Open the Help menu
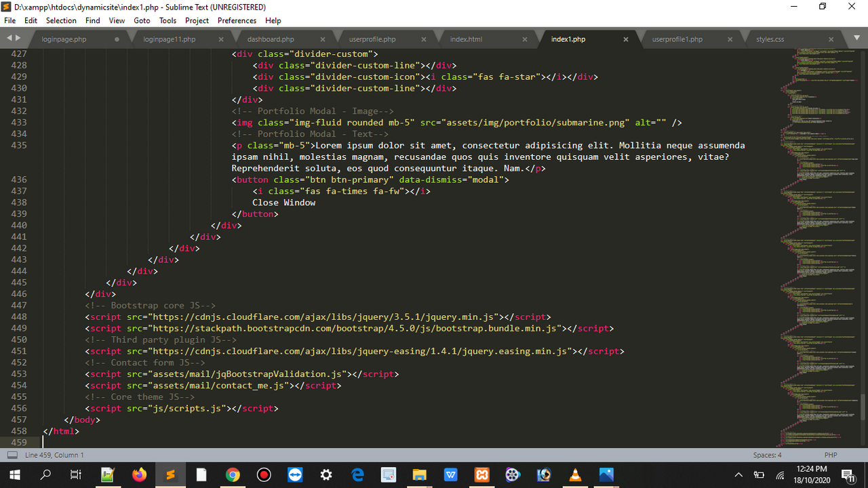 (273, 20)
